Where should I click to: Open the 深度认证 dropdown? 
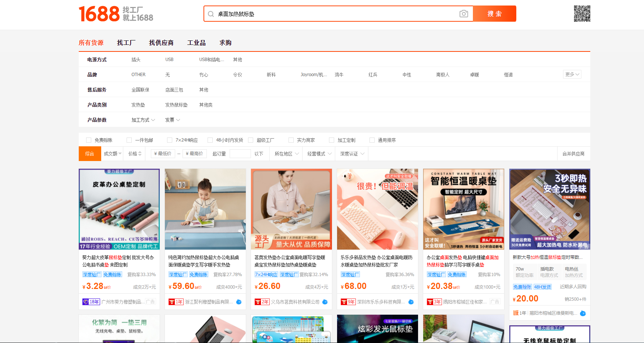(x=352, y=154)
